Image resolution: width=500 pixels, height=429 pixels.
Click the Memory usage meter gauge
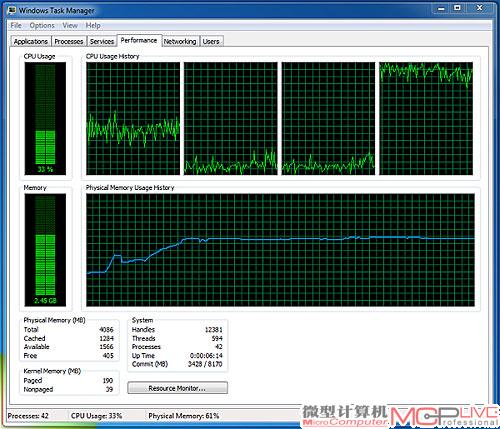45,250
